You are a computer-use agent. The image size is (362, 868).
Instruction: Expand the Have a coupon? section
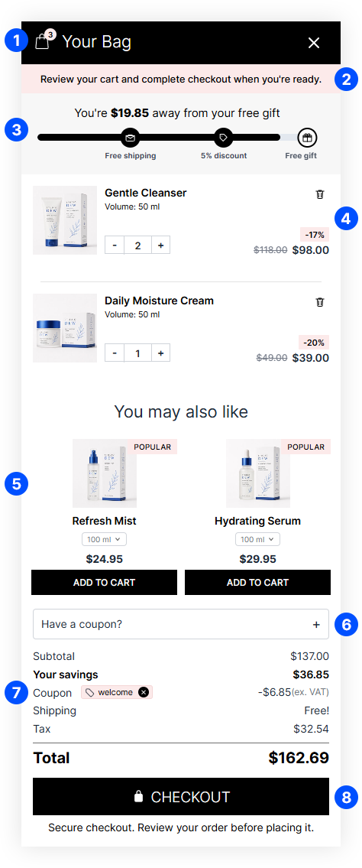pos(181,625)
